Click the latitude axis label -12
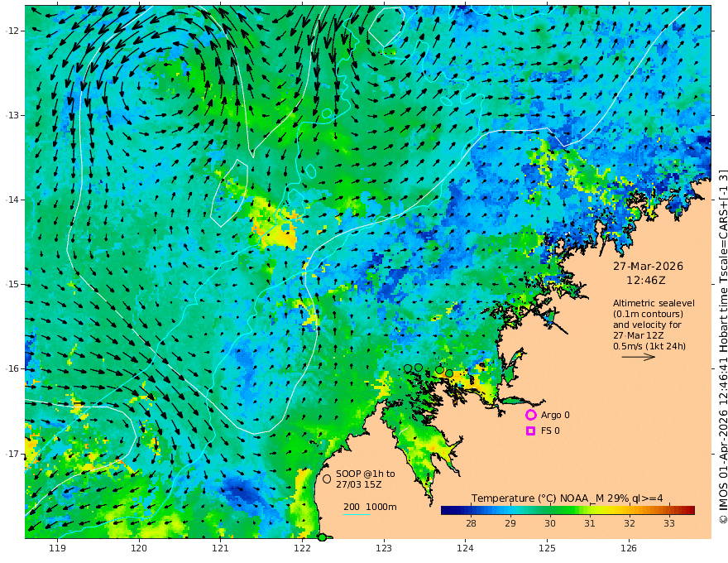This screenshot has height=563, width=728. pyautogui.click(x=12, y=31)
